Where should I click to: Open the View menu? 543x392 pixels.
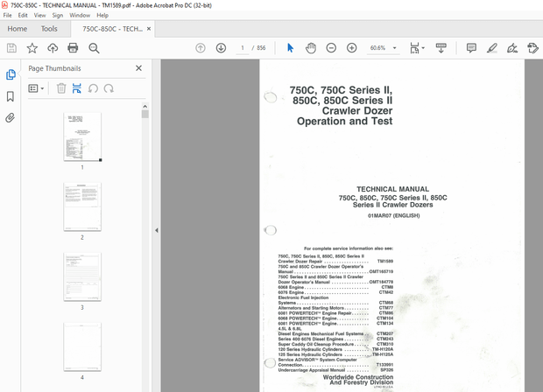[39, 15]
